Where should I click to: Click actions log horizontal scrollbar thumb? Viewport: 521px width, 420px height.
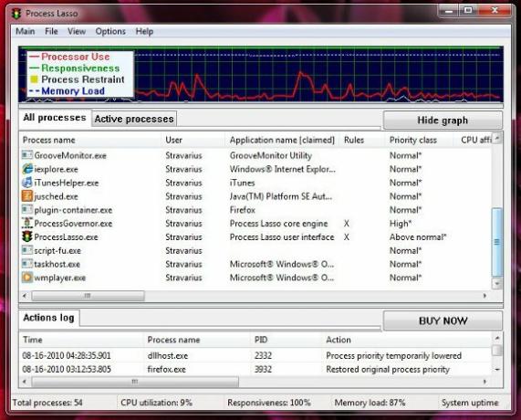tap(135, 382)
